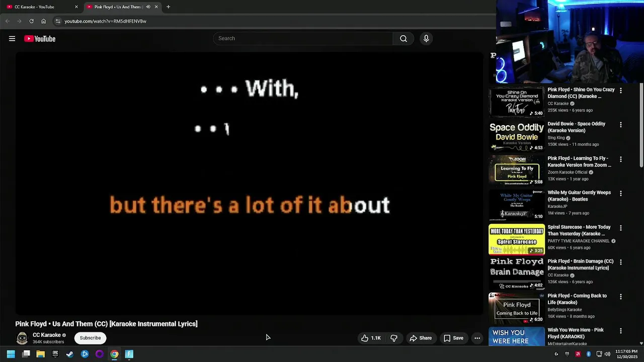Like the video with thumbs up 1.1K
644x362 pixels.
pos(371,338)
